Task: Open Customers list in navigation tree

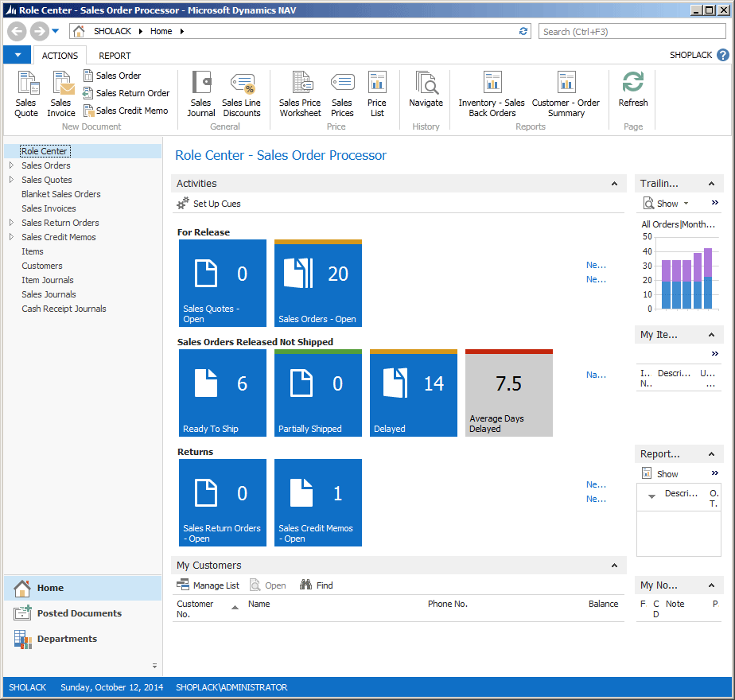Action: tap(41, 266)
